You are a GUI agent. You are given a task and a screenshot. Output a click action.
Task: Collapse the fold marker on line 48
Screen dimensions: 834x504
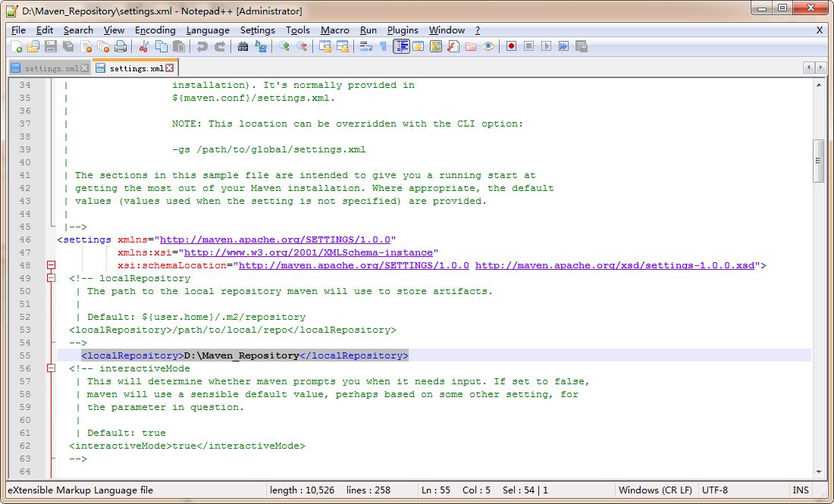[x=51, y=265]
